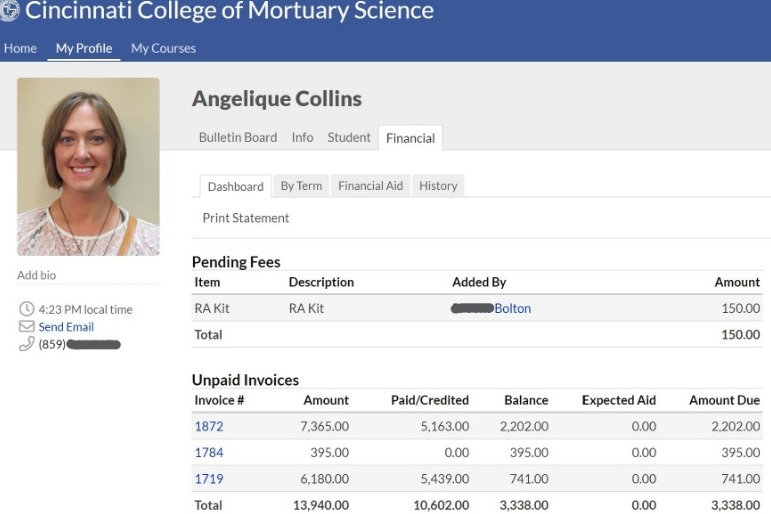Open invoice 1784
771x514 pixels.
[209, 452]
